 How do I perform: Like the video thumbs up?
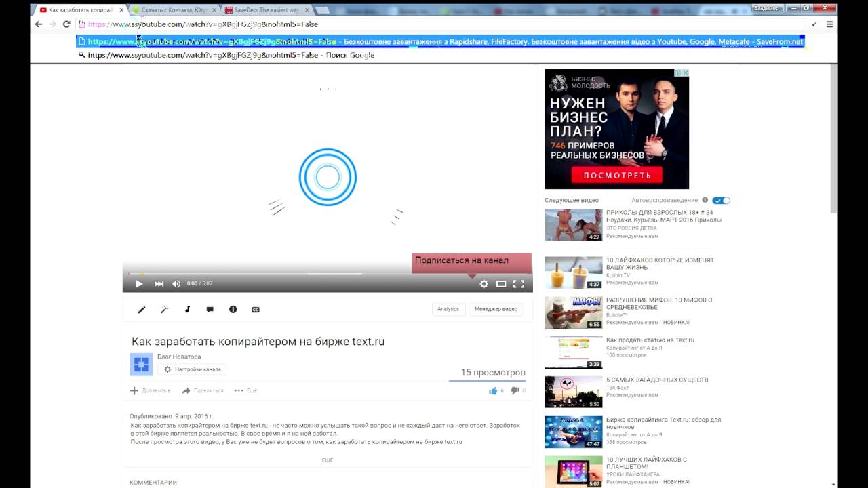tap(494, 390)
